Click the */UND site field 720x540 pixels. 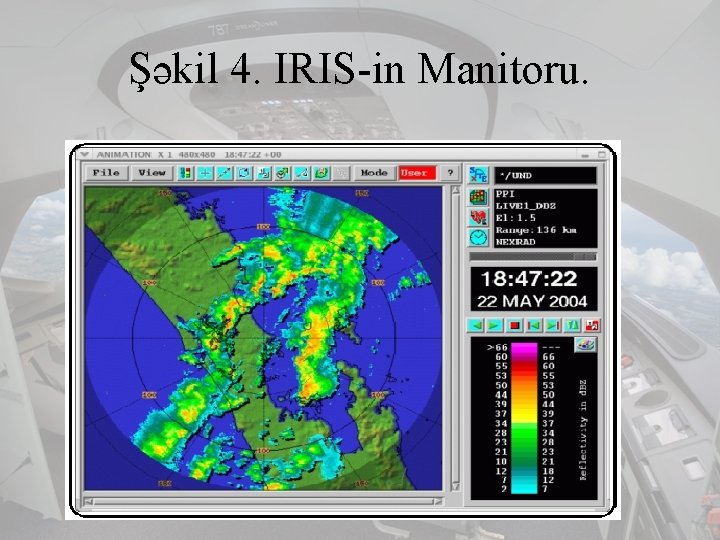click(546, 175)
